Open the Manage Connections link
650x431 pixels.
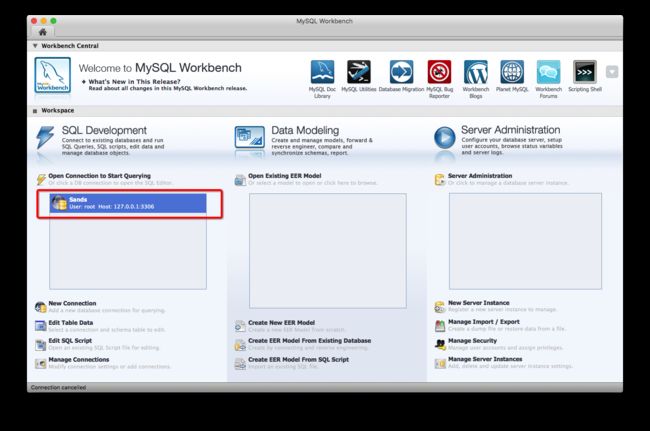pyautogui.click(x=79, y=360)
